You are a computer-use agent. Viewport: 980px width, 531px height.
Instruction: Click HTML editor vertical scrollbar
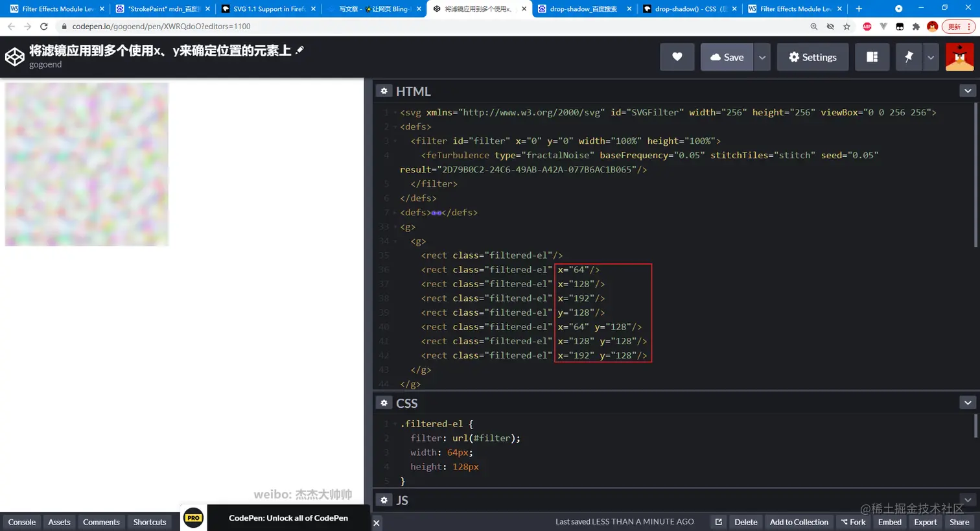976,175
